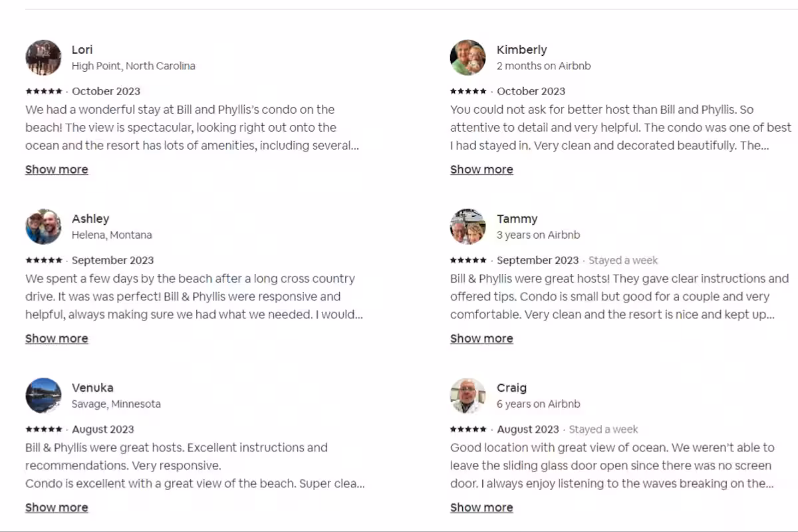This screenshot has width=798, height=532.
Task: Select the reviewer name Venuka
Action: (x=92, y=388)
